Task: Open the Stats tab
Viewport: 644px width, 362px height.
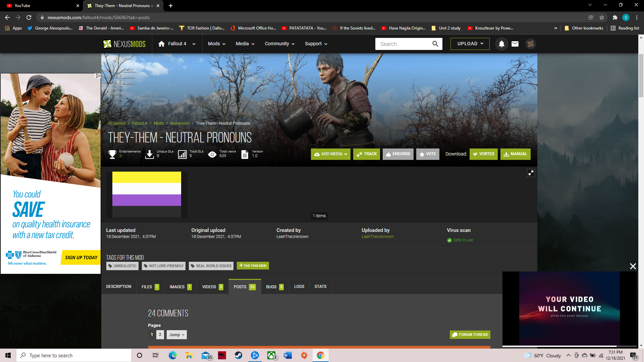Action: coord(320,287)
